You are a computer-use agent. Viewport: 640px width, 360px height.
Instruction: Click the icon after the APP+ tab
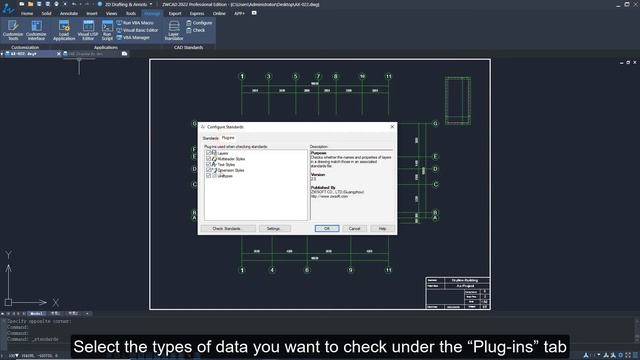coord(254,13)
